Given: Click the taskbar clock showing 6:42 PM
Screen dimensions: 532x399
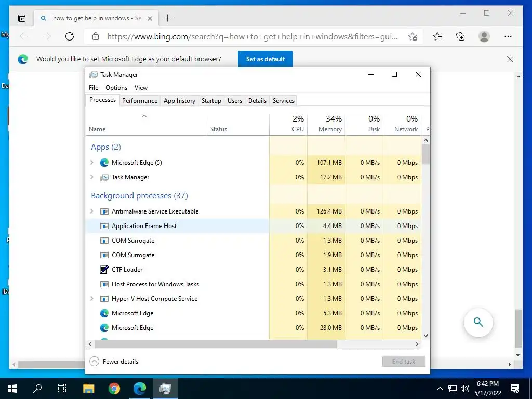Looking at the screenshot, I should click(x=488, y=389).
